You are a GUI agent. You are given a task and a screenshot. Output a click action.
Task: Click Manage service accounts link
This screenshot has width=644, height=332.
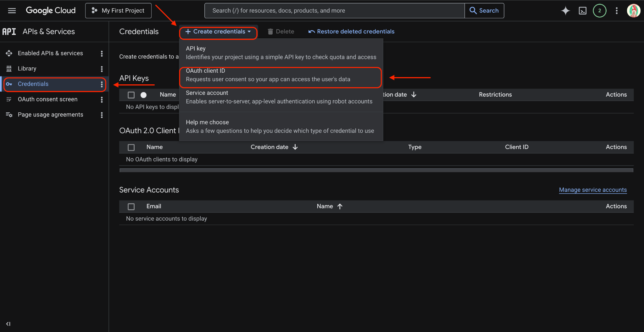coord(593,190)
